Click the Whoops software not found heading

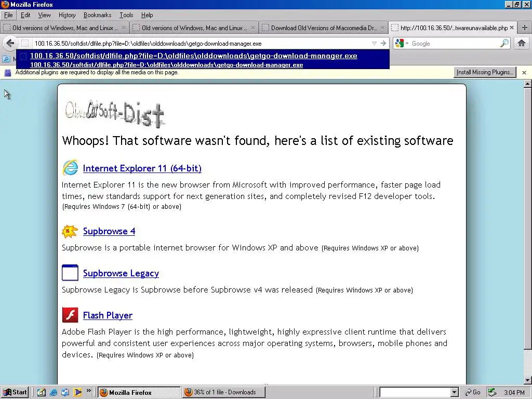click(258, 140)
